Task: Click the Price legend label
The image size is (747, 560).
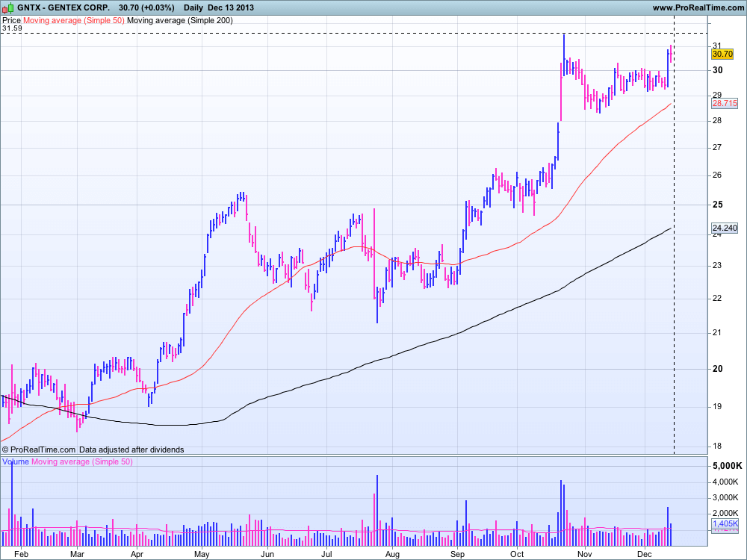Action: [11, 20]
